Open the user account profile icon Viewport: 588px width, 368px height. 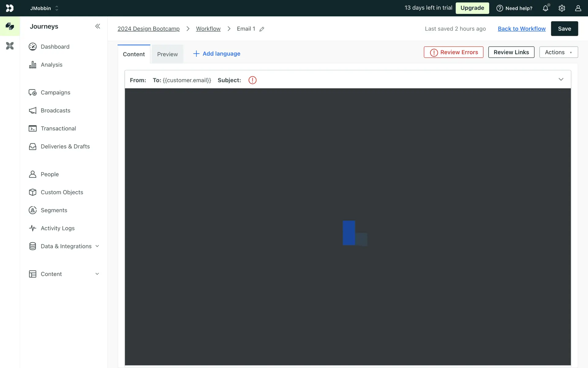click(578, 8)
